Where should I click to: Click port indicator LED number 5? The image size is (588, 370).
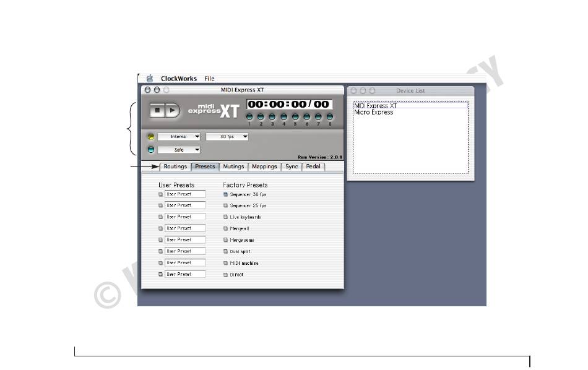coord(295,116)
